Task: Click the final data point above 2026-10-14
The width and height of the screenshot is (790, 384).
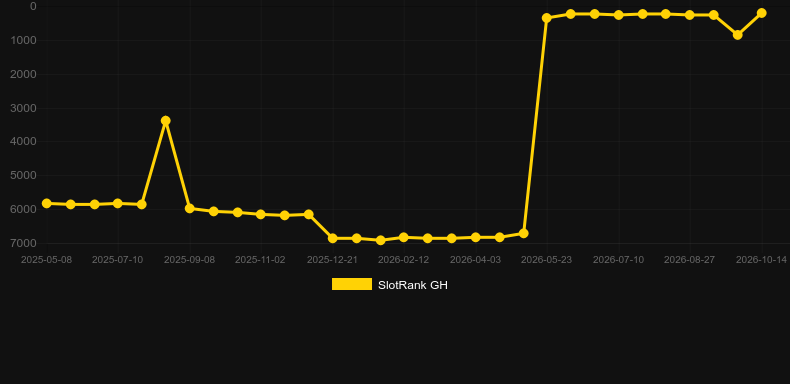Action: point(762,13)
